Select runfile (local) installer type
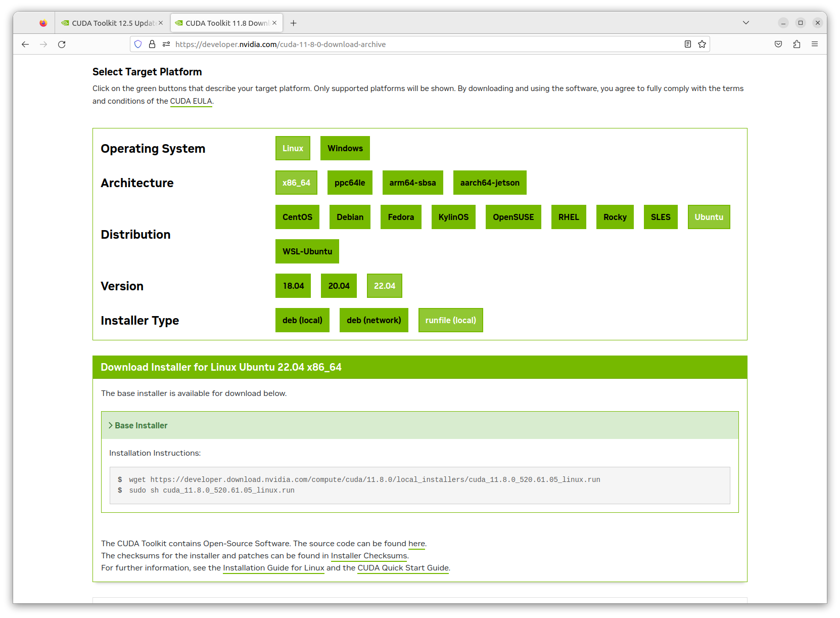Viewport: 840px width, 618px height. [450, 320]
